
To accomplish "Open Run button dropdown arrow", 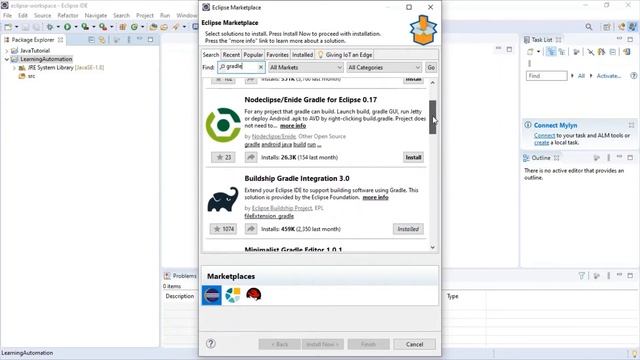I will [x=76, y=27].
